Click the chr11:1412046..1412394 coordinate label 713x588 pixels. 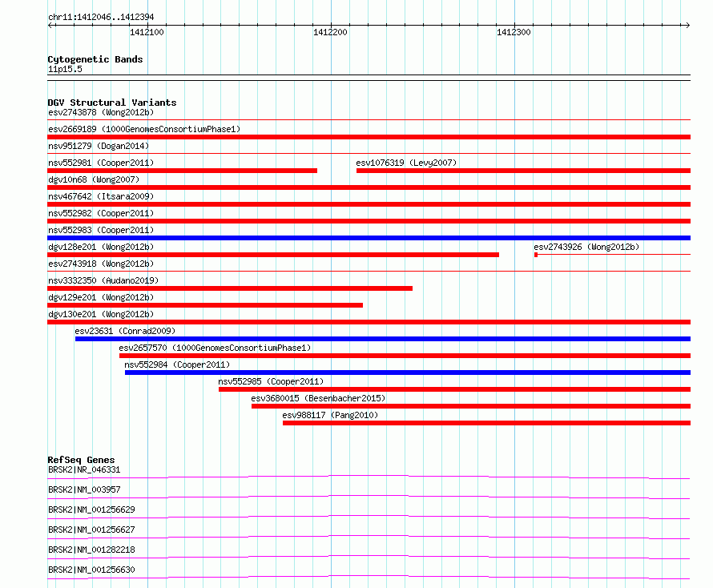click(x=101, y=18)
